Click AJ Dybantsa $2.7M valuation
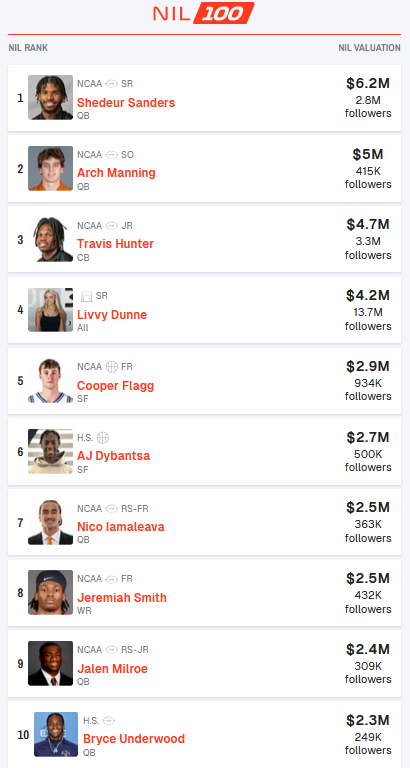Viewport: 410px width, 768px height. 368,437
